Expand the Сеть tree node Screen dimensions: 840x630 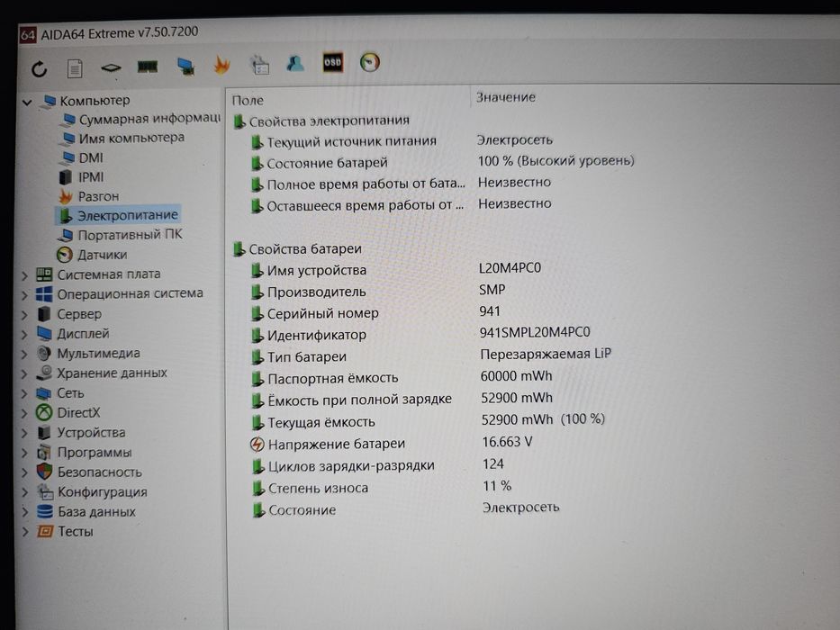(24, 394)
